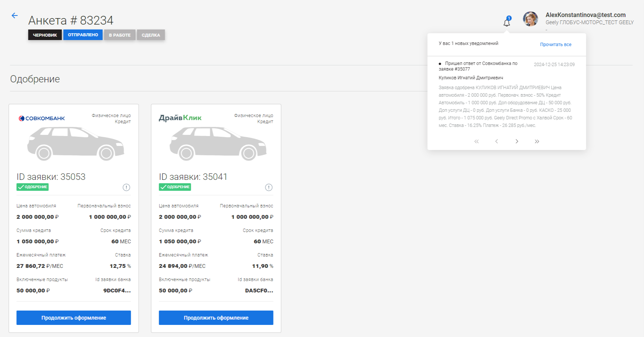Click the user profile avatar
Image resolution: width=644 pixels, height=337 pixels.
click(530, 19)
